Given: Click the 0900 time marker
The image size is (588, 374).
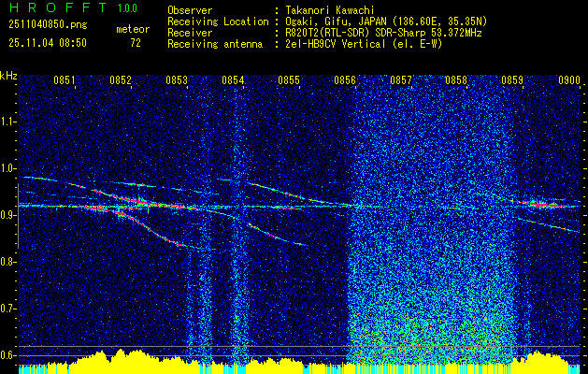Looking at the screenshot, I should [x=569, y=80].
